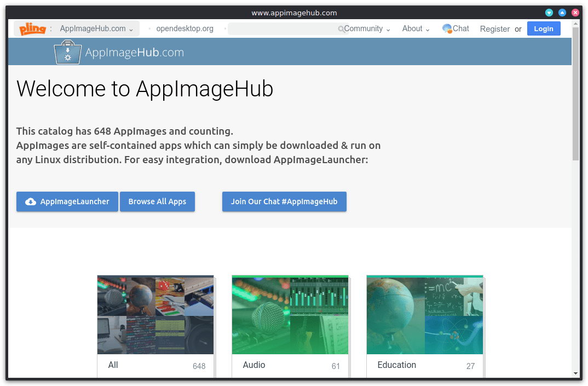The height and width of the screenshot is (386, 588).
Task: Click into the search input field
Action: click(x=288, y=29)
